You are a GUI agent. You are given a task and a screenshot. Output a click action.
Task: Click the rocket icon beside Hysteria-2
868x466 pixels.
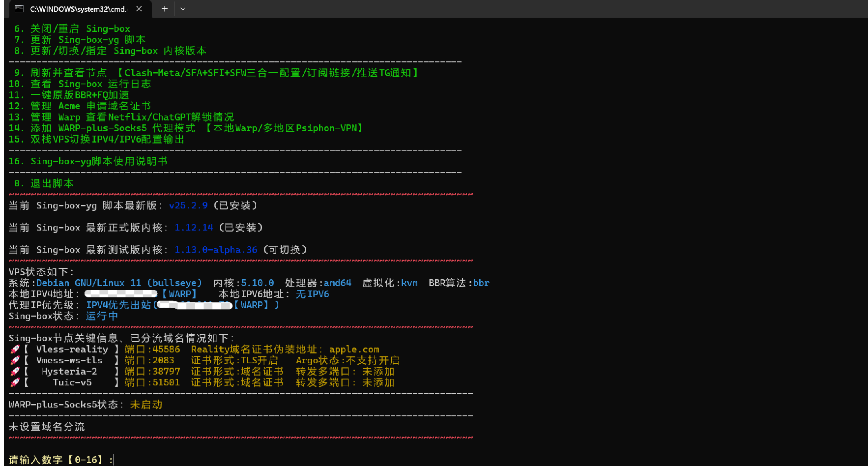pos(15,372)
